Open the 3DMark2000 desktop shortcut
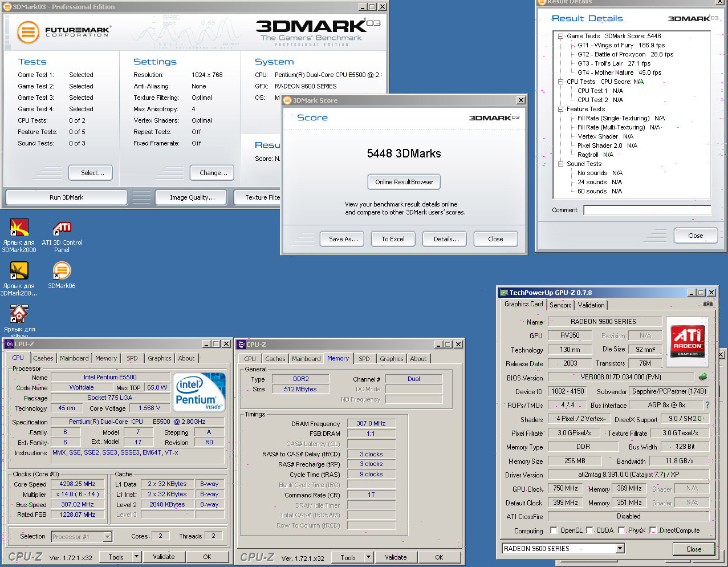 point(19,228)
